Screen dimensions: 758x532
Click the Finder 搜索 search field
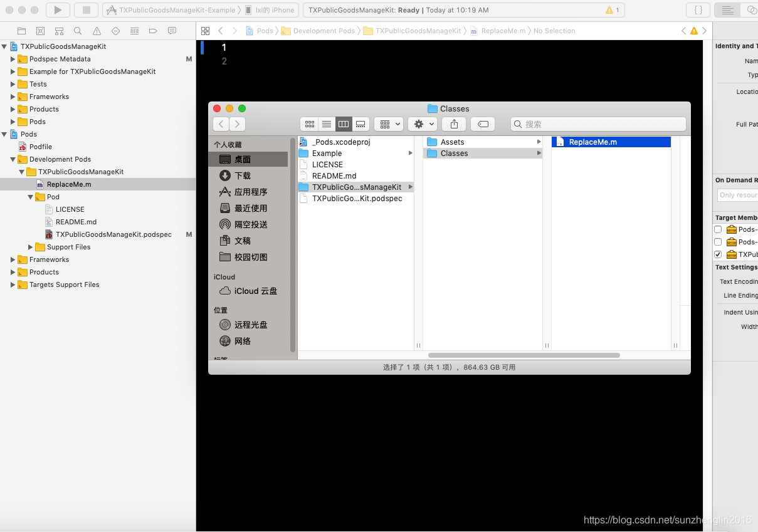click(598, 124)
